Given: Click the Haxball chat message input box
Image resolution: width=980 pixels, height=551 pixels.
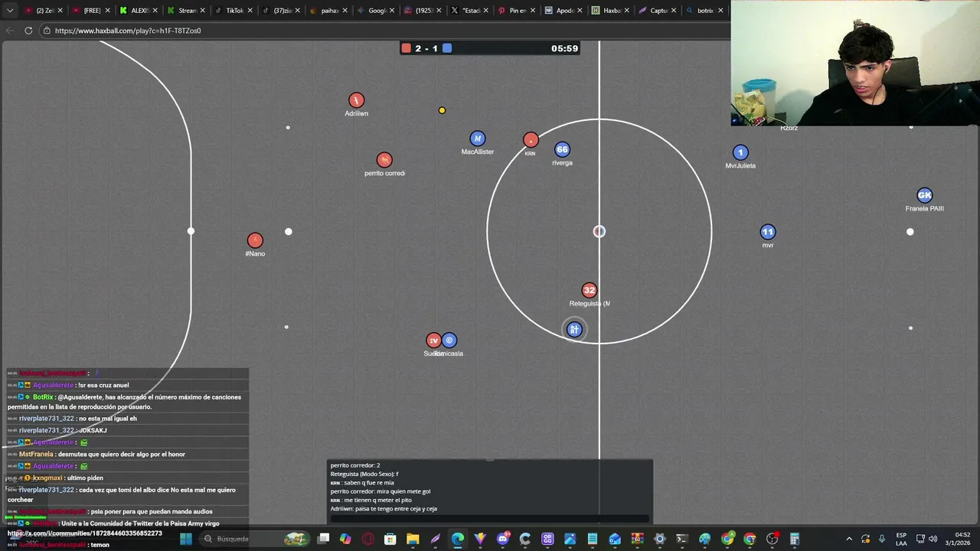Looking at the screenshot, I should (x=490, y=519).
